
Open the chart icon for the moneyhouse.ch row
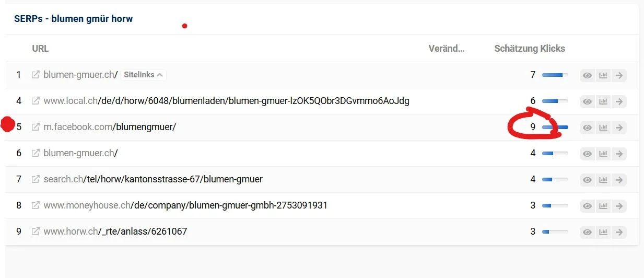tap(603, 206)
